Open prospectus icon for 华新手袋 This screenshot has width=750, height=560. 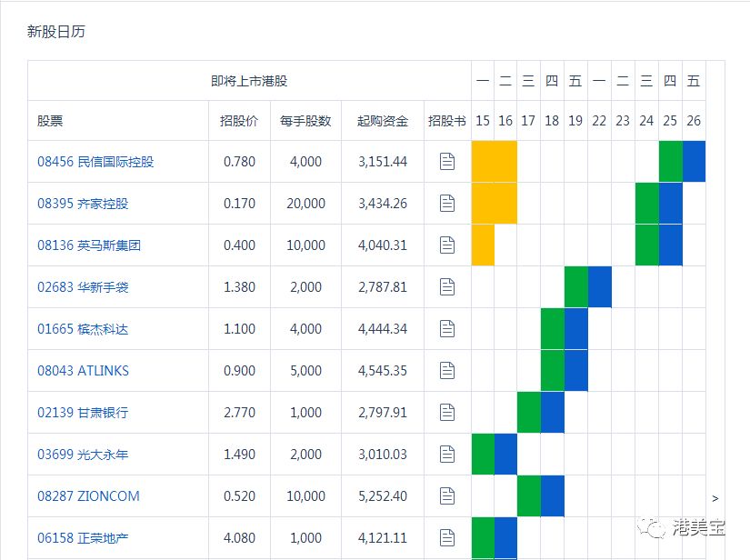446,287
